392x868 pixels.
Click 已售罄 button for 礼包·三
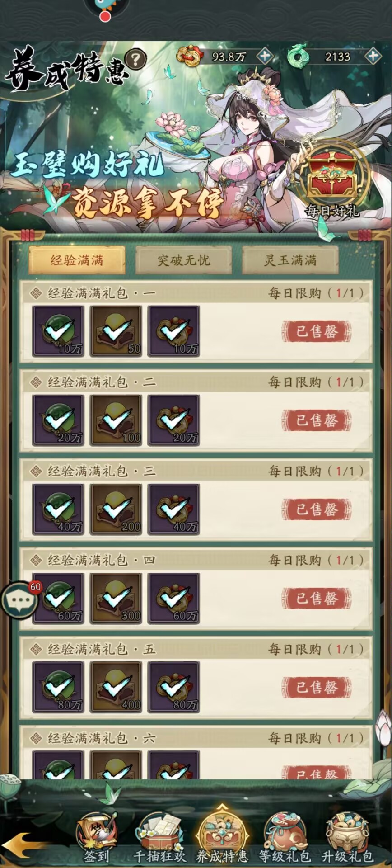click(317, 510)
